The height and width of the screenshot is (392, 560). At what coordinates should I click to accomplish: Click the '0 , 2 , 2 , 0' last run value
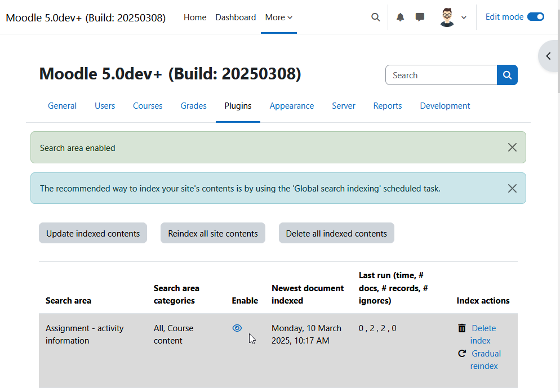click(x=377, y=328)
